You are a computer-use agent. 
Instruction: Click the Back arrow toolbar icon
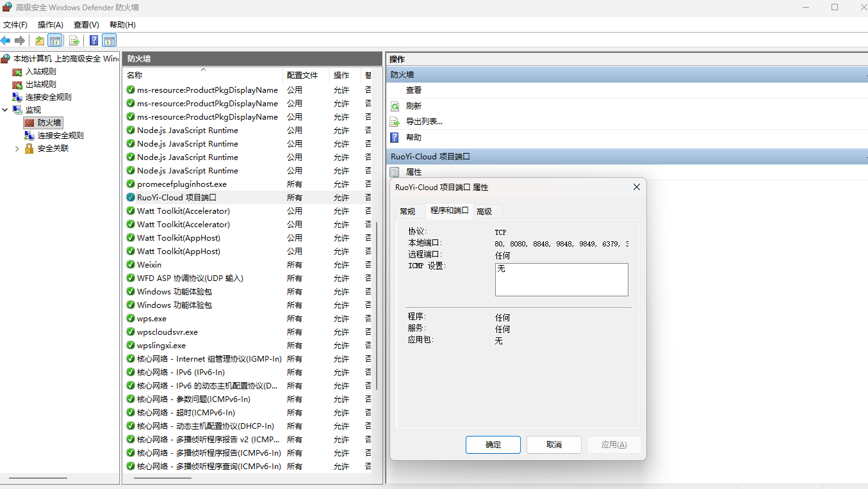(6, 40)
